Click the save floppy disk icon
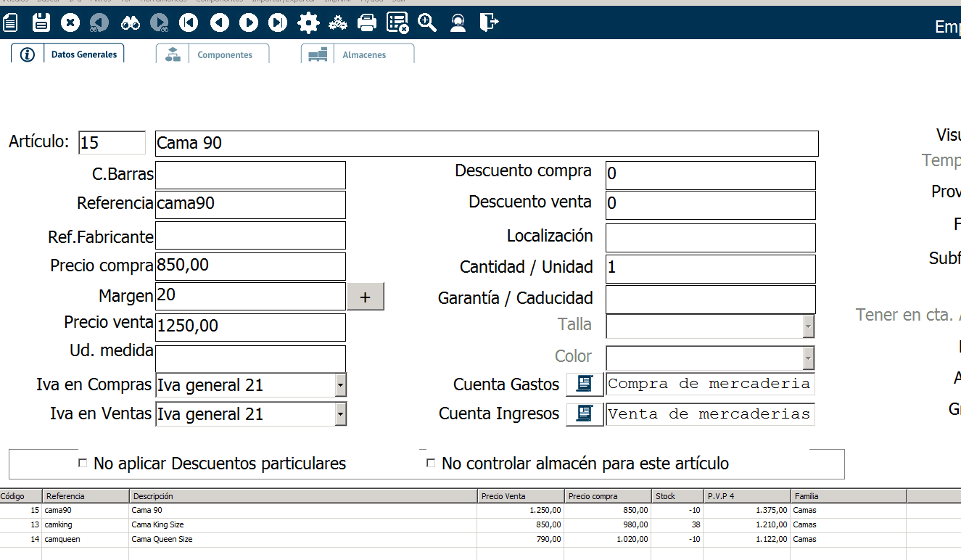 [41, 23]
